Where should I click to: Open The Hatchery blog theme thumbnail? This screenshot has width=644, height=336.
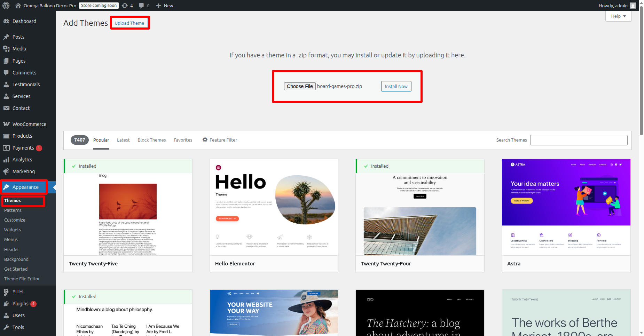point(420,313)
